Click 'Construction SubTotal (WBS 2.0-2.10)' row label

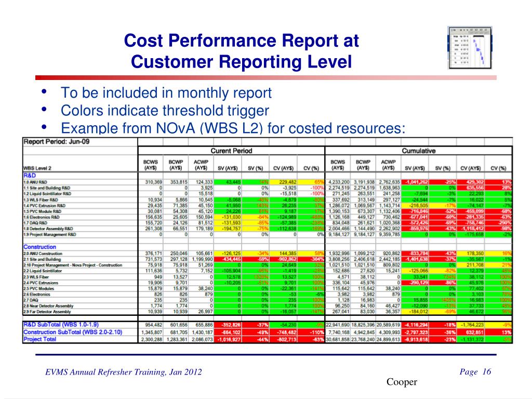(x=73, y=332)
